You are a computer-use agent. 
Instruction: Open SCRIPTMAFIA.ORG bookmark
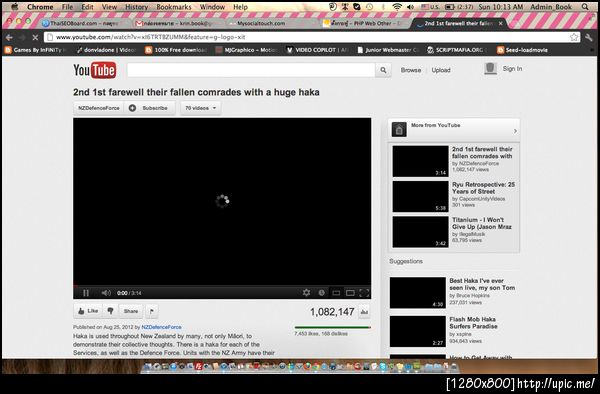coord(456,50)
